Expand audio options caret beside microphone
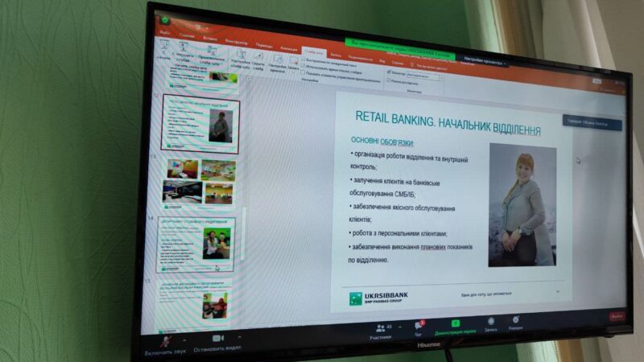The width and height of the screenshot is (644, 362). (x=184, y=340)
